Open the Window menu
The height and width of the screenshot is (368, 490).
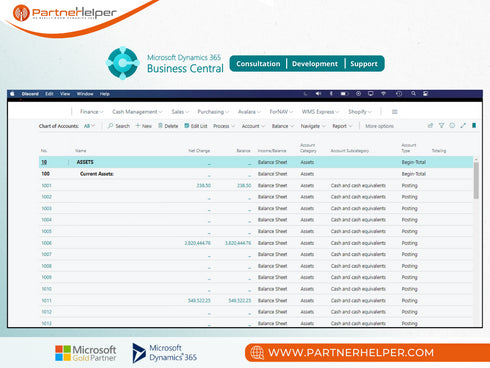(x=85, y=94)
